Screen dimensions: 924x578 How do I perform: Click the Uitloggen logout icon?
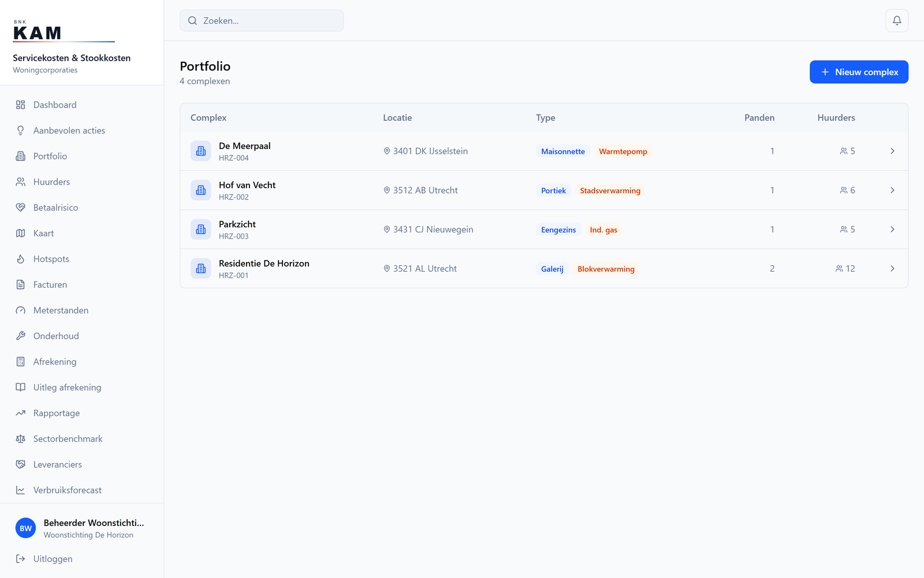pos(21,559)
